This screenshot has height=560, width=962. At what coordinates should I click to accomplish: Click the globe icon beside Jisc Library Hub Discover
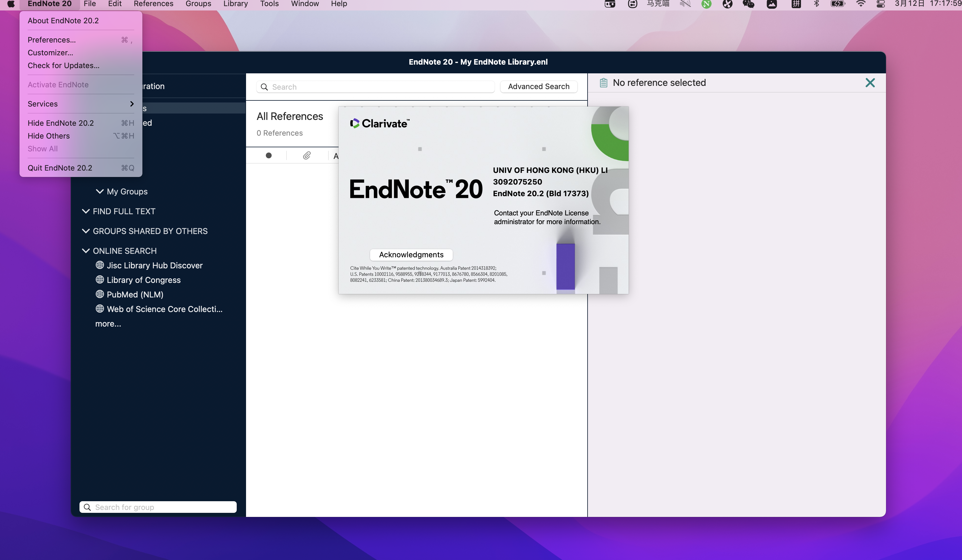point(100,265)
